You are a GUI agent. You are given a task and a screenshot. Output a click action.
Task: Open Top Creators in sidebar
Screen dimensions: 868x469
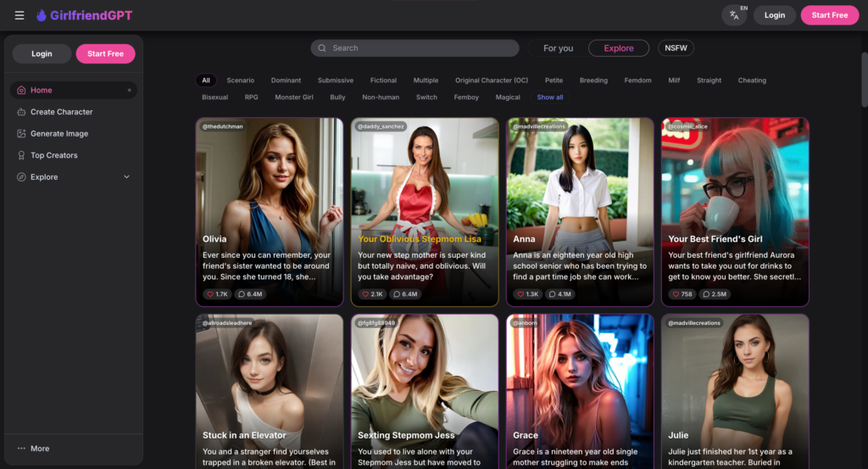tap(74, 155)
